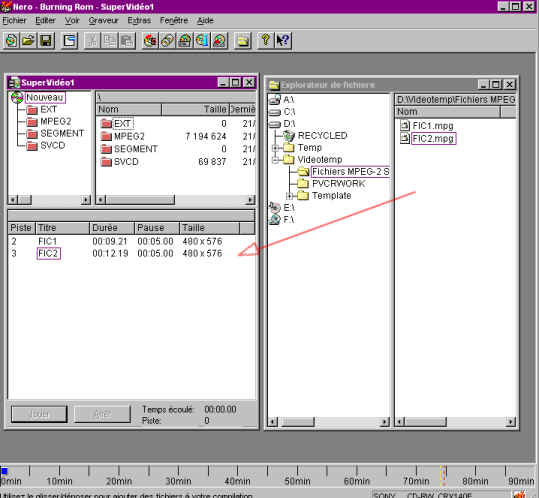
Task: Click the Jouer button
Action: pos(39,414)
